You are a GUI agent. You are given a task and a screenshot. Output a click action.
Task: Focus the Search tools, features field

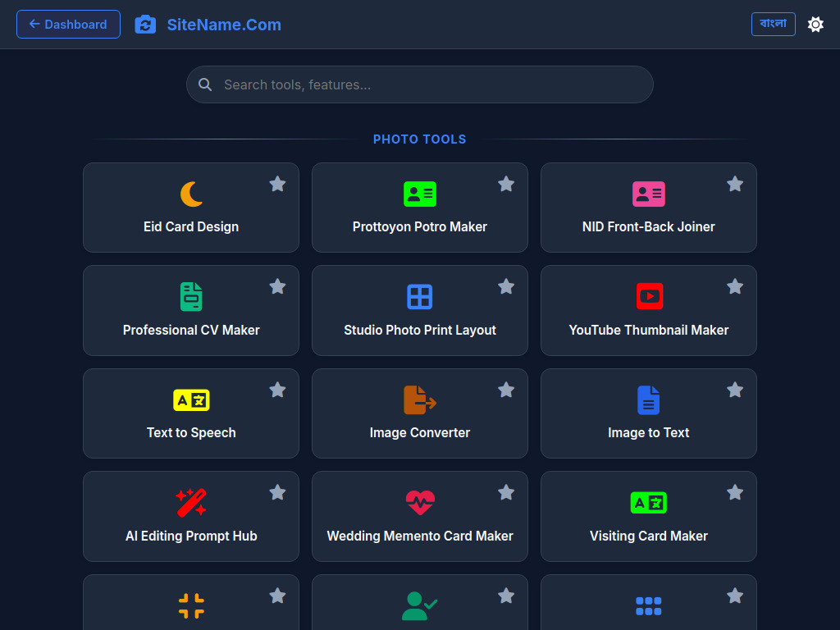[419, 84]
